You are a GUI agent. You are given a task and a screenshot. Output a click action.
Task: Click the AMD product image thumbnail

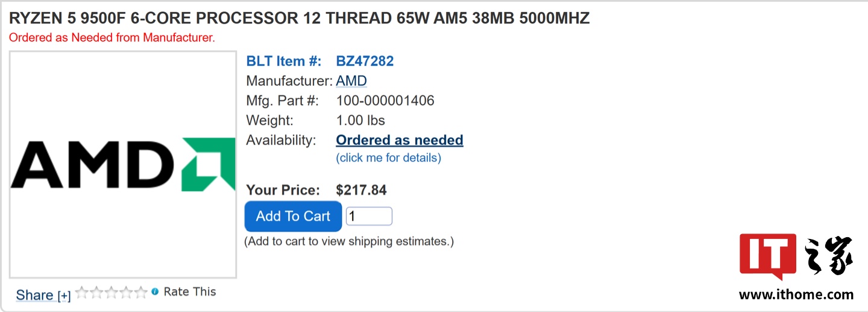pyautogui.click(x=123, y=165)
